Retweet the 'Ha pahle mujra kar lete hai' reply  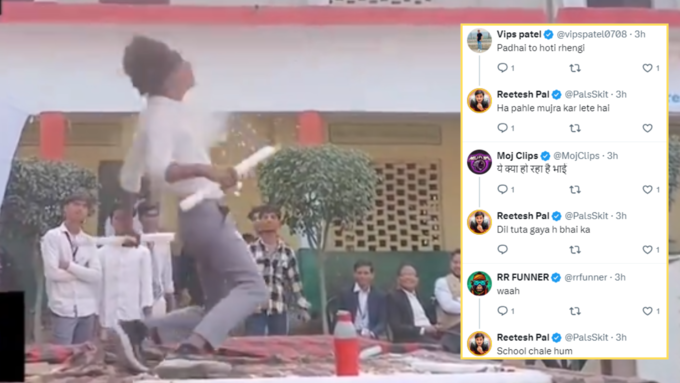pyautogui.click(x=575, y=128)
